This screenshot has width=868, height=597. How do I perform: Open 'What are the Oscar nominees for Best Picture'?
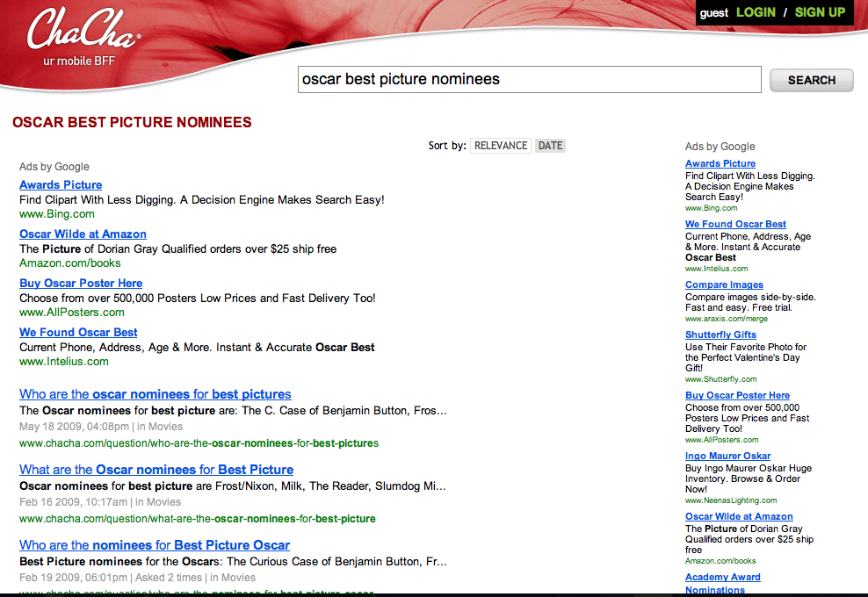[156, 470]
